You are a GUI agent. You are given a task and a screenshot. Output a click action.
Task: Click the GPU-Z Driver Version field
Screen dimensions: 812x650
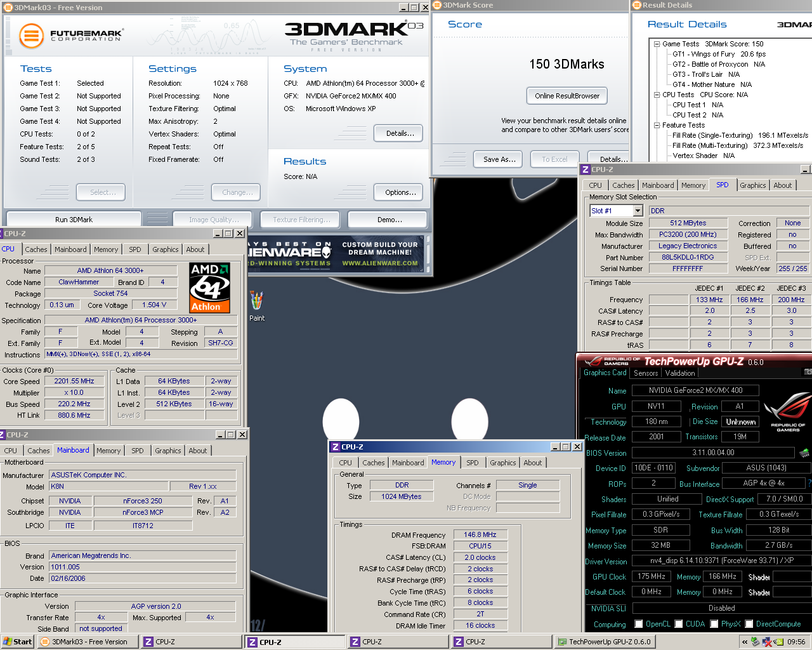pyautogui.click(x=721, y=560)
